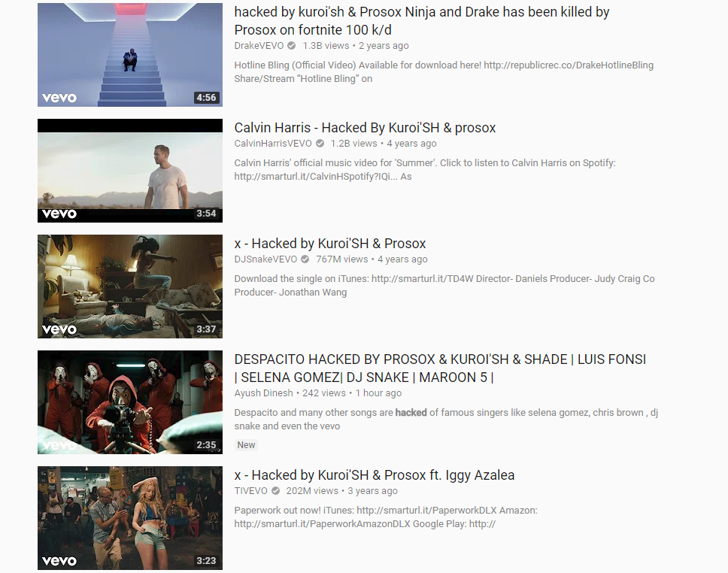Click the 'Paperwork out now! iTunes' description

tap(386, 517)
